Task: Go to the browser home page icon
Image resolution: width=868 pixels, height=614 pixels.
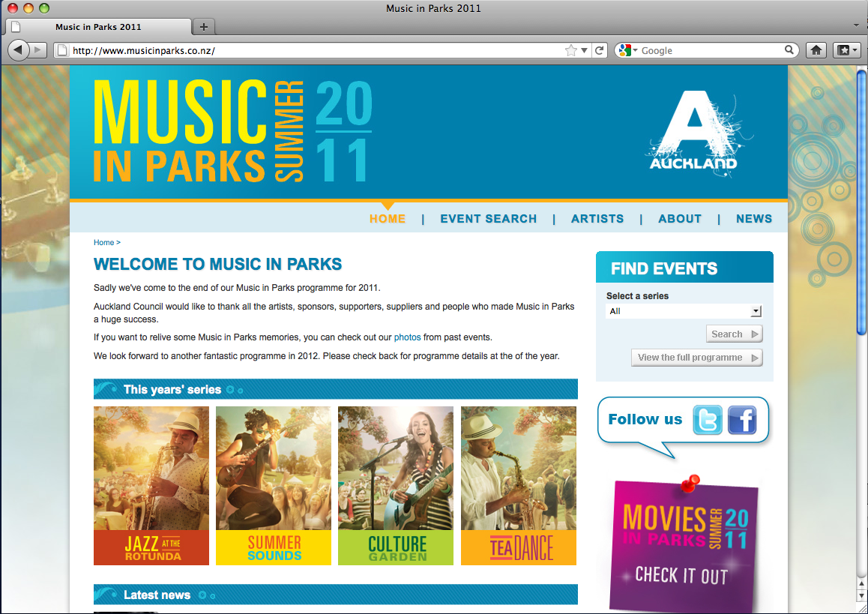Action: (816, 50)
